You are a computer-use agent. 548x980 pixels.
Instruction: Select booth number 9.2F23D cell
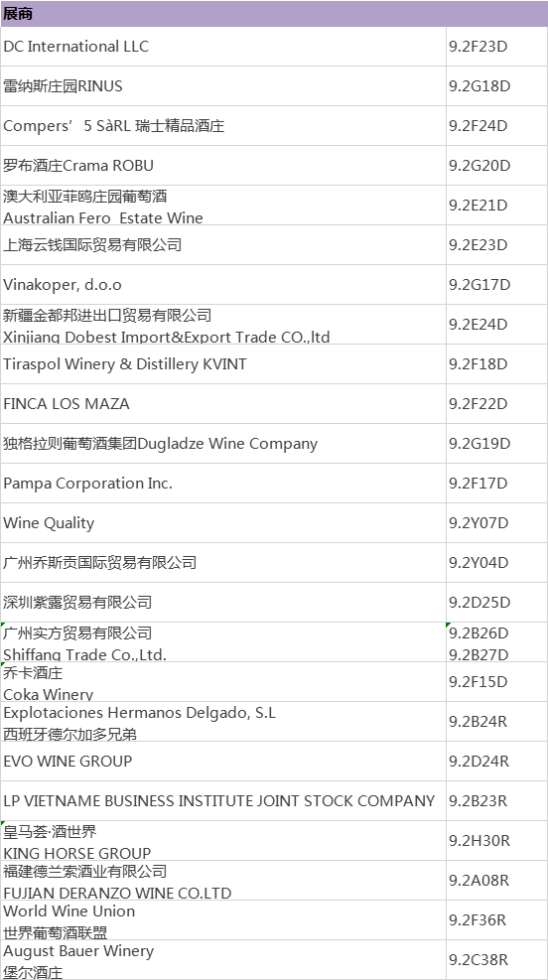(496, 47)
